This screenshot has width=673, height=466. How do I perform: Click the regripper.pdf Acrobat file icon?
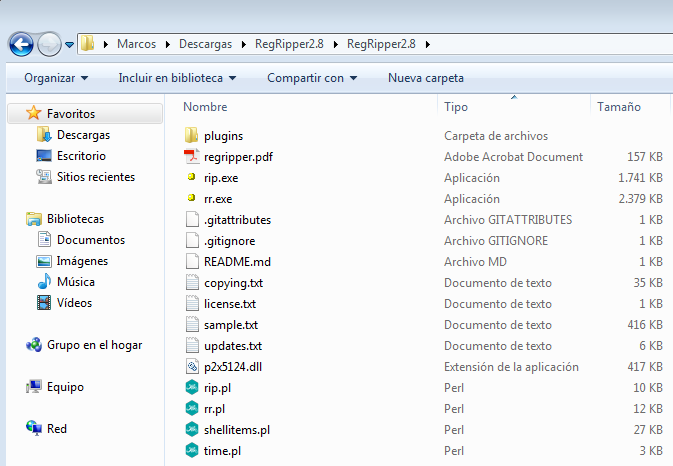tap(193, 157)
